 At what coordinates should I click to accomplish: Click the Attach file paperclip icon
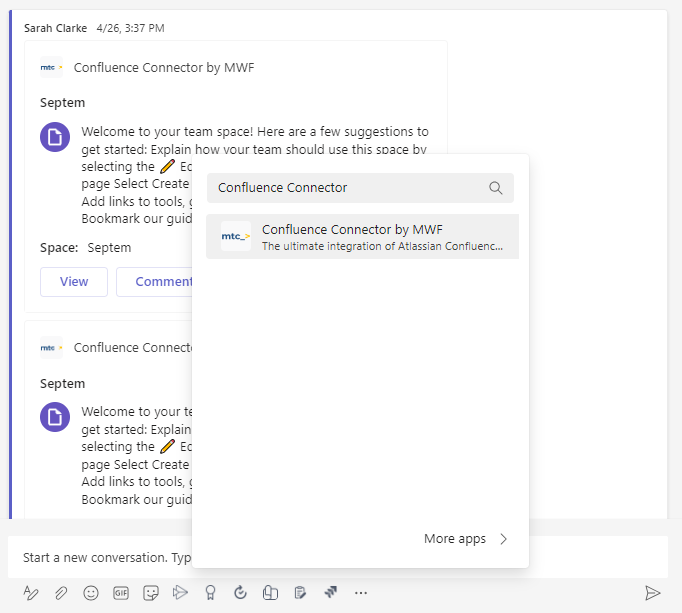(x=61, y=593)
